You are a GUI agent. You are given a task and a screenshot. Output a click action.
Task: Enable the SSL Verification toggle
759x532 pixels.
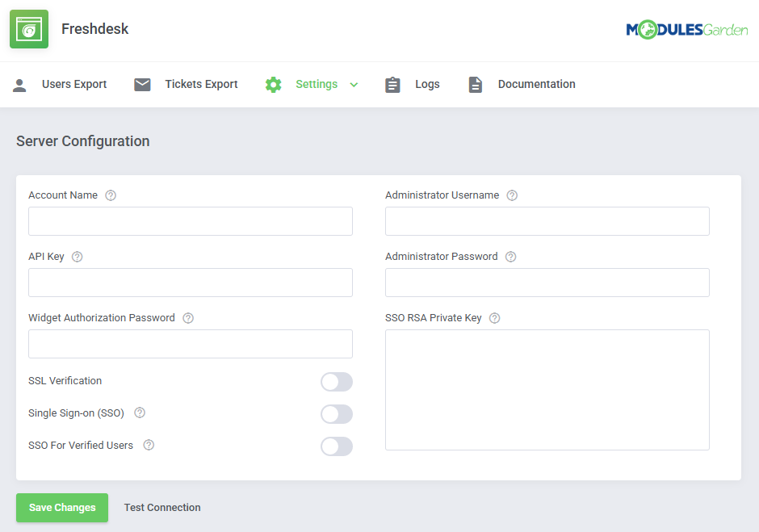[337, 382]
